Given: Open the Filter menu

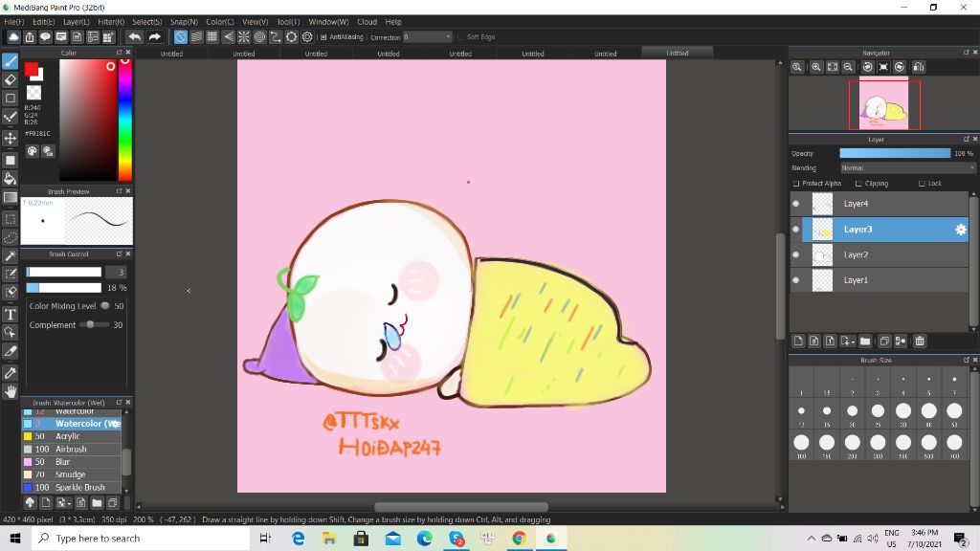Looking at the screenshot, I should pyautogui.click(x=111, y=22).
